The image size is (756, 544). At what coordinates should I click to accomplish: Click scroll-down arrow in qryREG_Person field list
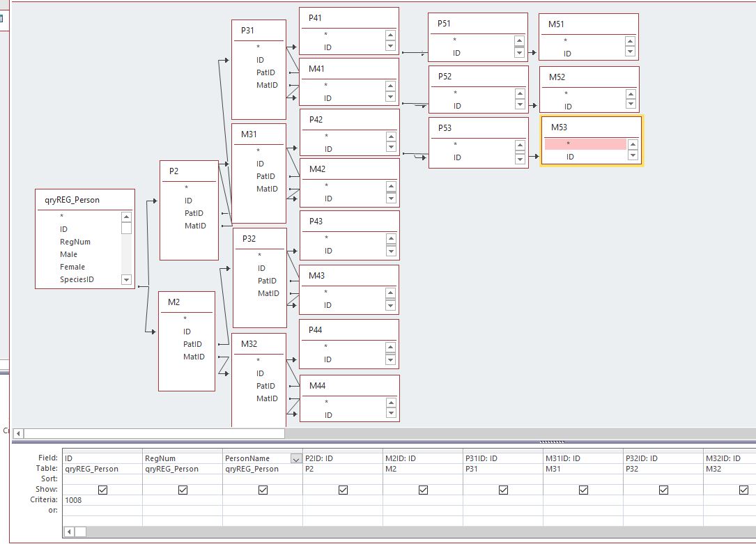(x=126, y=279)
